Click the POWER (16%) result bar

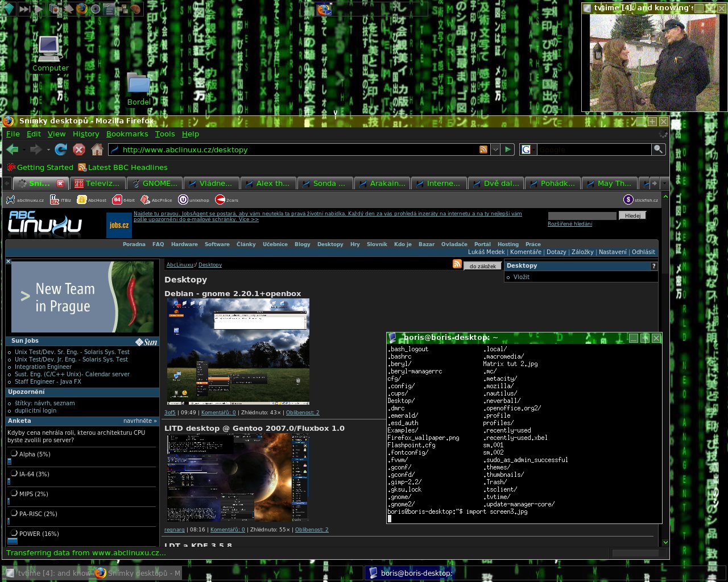(x=13, y=541)
